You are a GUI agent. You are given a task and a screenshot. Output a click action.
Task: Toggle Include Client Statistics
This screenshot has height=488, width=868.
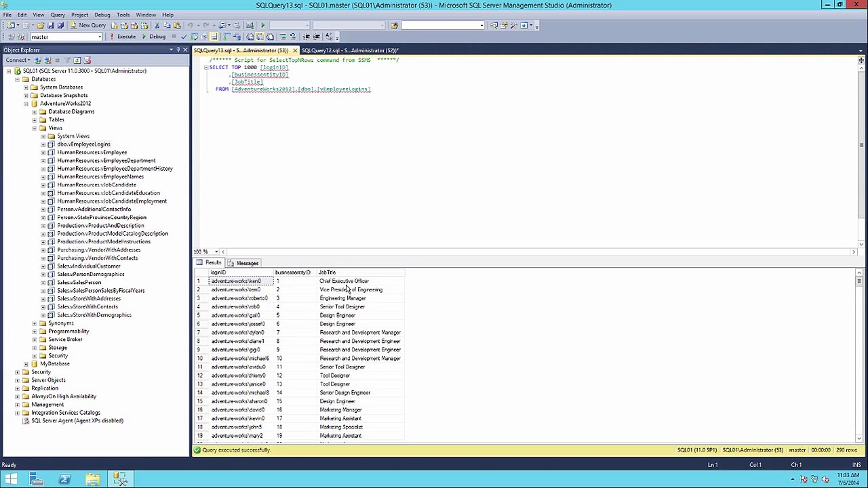237,37
